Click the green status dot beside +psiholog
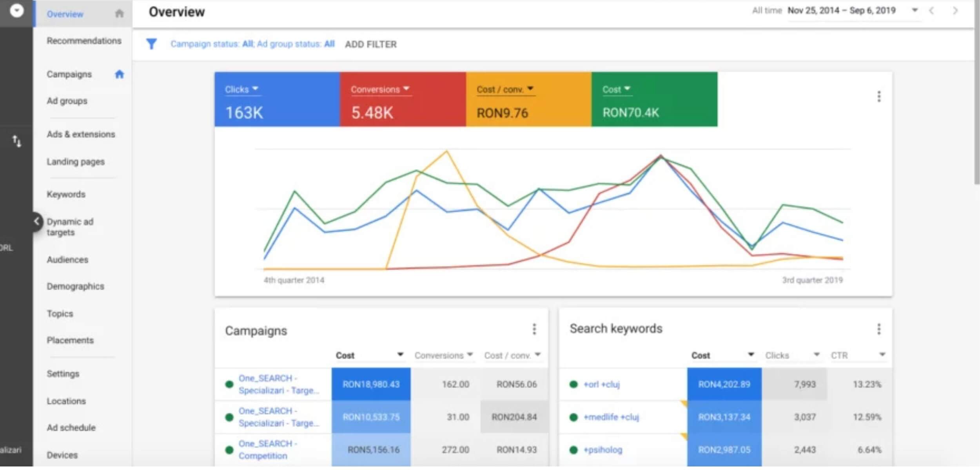This screenshot has width=980, height=470. 573,450
